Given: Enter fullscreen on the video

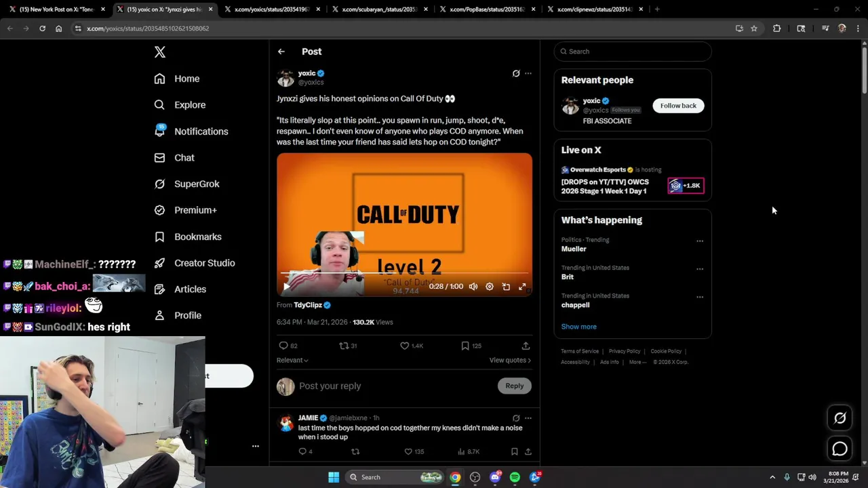Looking at the screenshot, I should tap(522, 287).
